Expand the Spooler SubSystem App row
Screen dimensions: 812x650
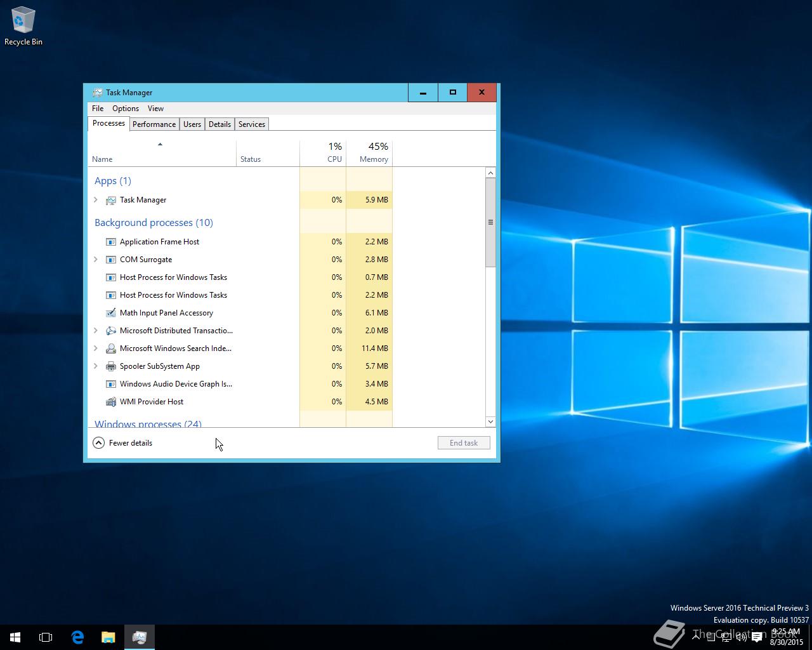click(96, 366)
